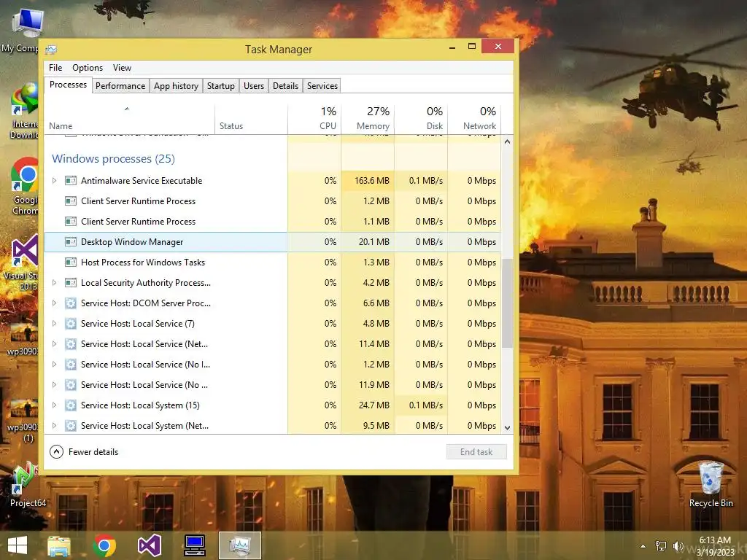Select the Google Chrome desktop shortcut

[x=25, y=186]
